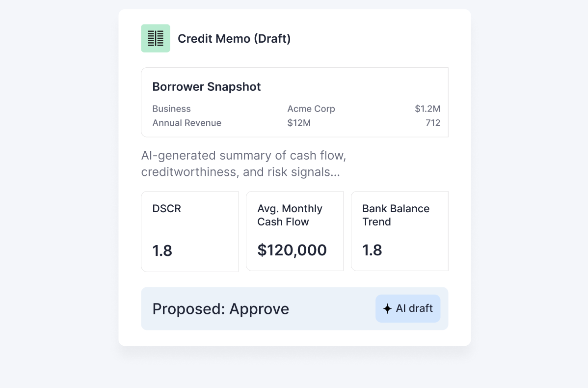Click the AI-generated summary text

click(244, 164)
